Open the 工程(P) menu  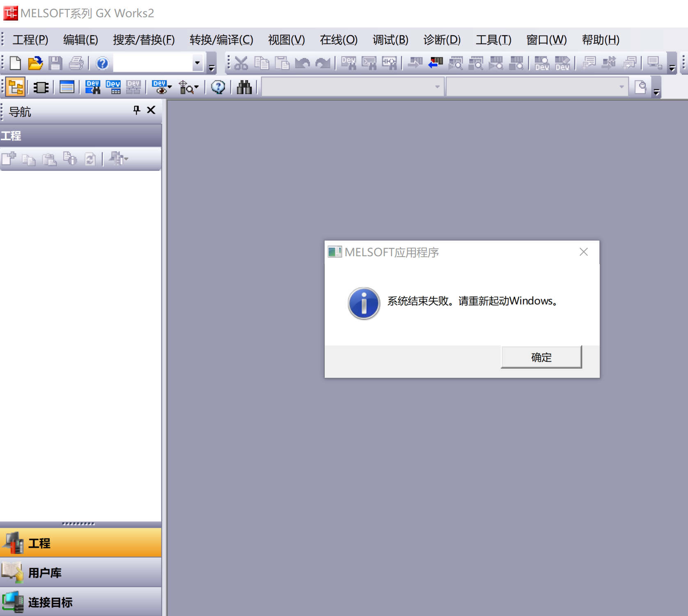click(x=30, y=40)
